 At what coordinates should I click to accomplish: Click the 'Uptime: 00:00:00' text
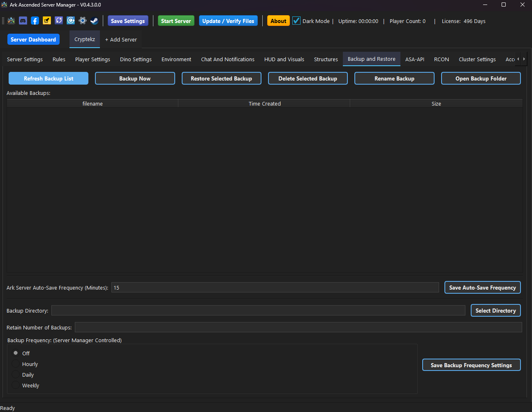coord(358,21)
